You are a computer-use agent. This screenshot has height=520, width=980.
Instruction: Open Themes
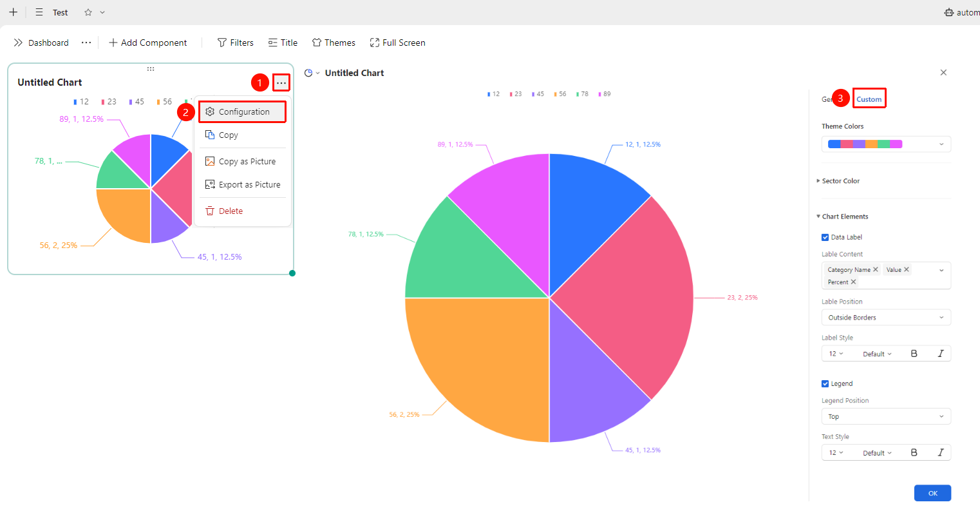point(334,43)
